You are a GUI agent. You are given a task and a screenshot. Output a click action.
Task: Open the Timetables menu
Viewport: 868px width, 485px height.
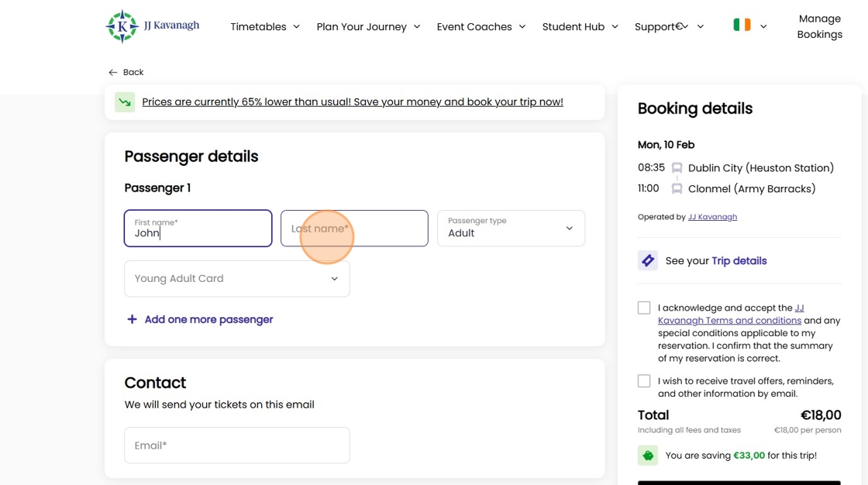pyautogui.click(x=264, y=26)
